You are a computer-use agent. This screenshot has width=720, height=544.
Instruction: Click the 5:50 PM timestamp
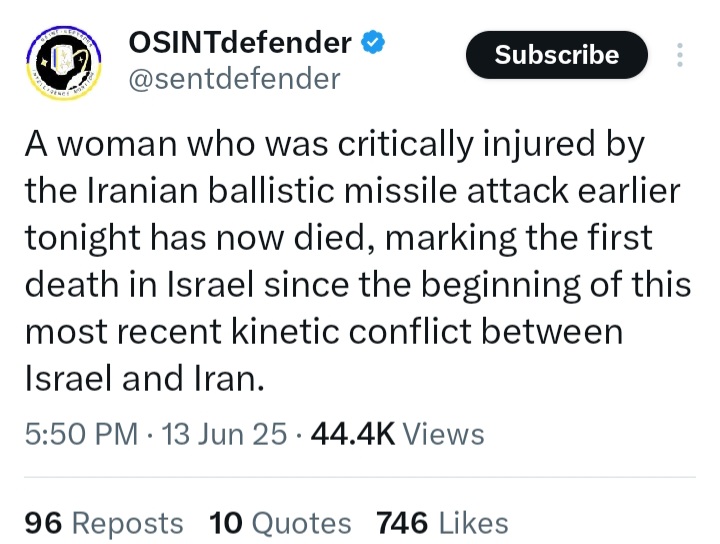tap(81, 434)
